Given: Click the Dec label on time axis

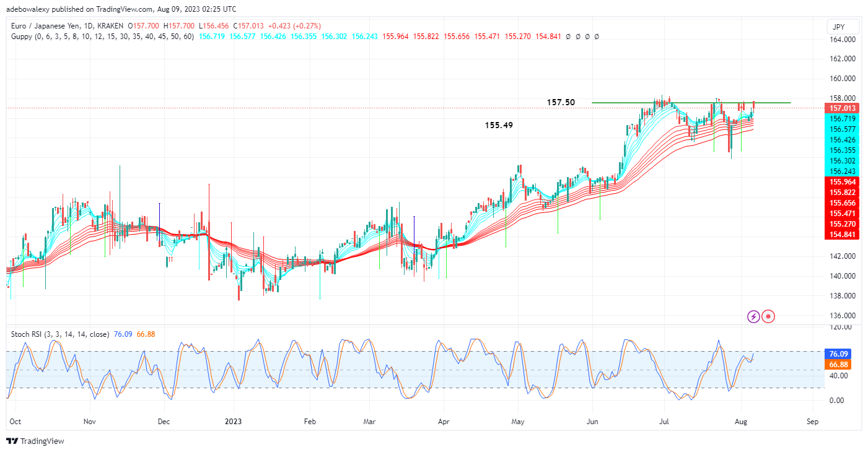Looking at the screenshot, I should point(164,422).
